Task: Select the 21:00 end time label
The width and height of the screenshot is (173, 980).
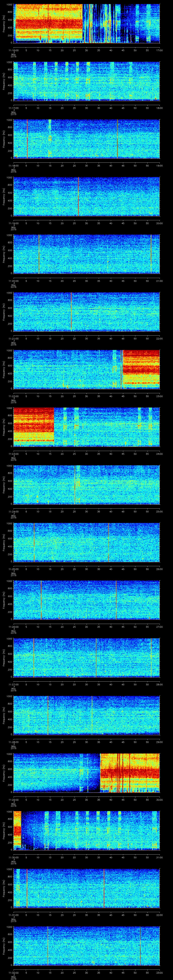Action: (159, 281)
